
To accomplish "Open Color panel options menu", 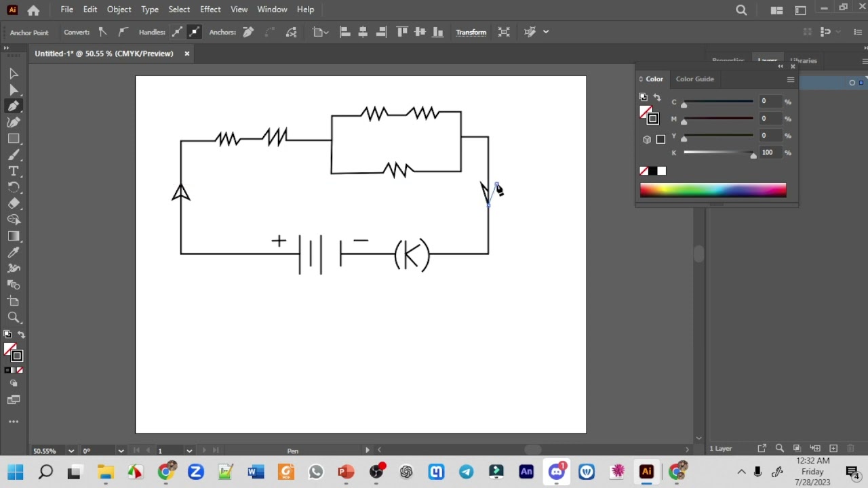I will click(790, 80).
